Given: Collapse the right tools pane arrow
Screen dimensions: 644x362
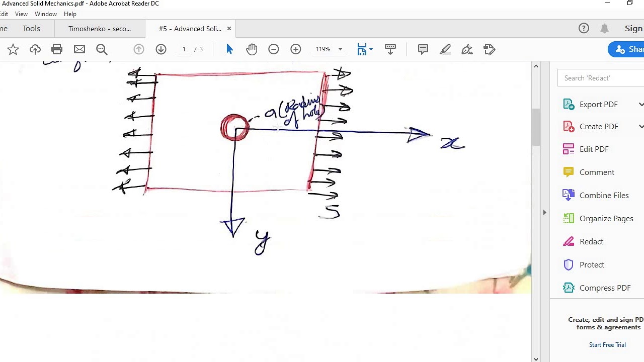Looking at the screenshot, I should tap(544, 213).
